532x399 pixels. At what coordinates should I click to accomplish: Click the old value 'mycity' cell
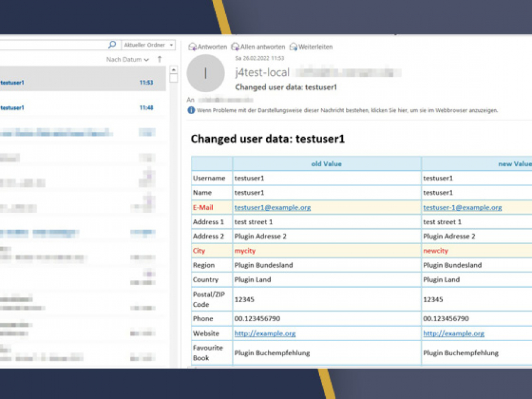coord(326,251)
